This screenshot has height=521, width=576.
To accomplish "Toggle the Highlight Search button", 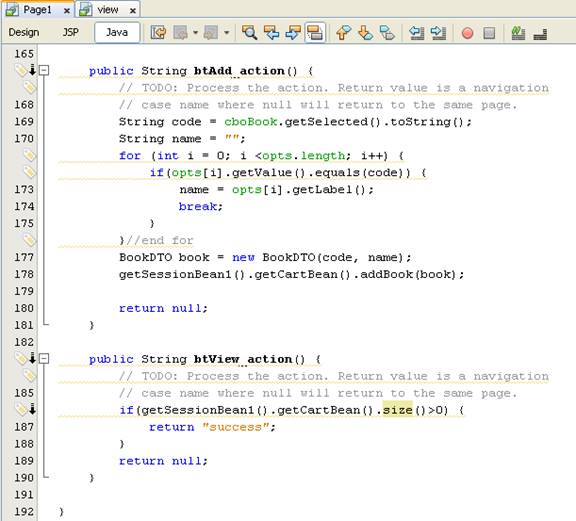I will pyautogui.click(x=315, y=33).
